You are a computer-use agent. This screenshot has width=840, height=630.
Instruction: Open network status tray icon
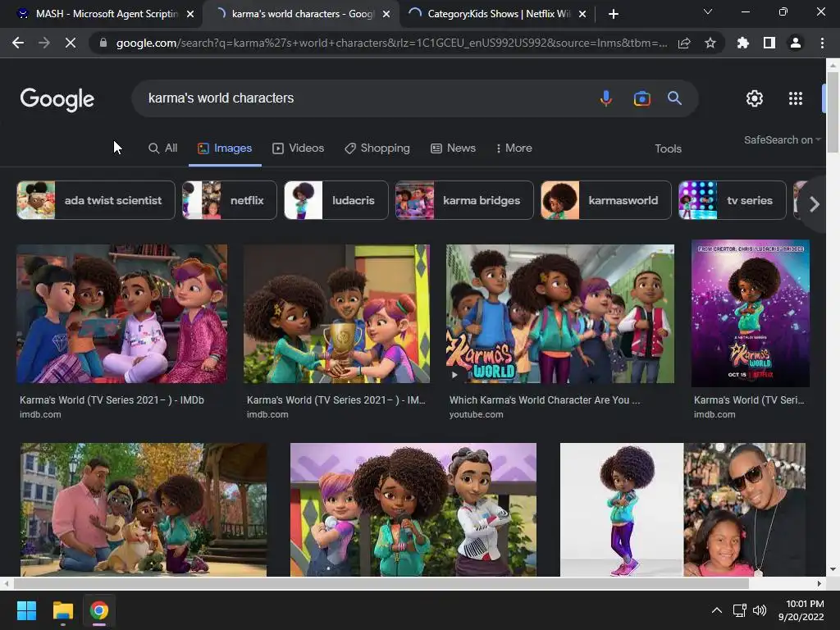click(x=740, y=610)
